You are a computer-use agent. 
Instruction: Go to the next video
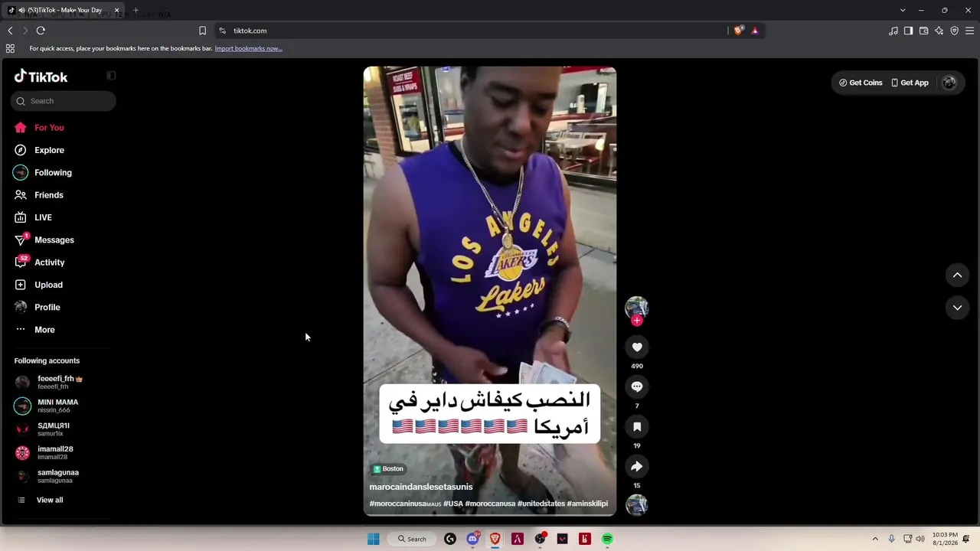click(x=957, y=308)
